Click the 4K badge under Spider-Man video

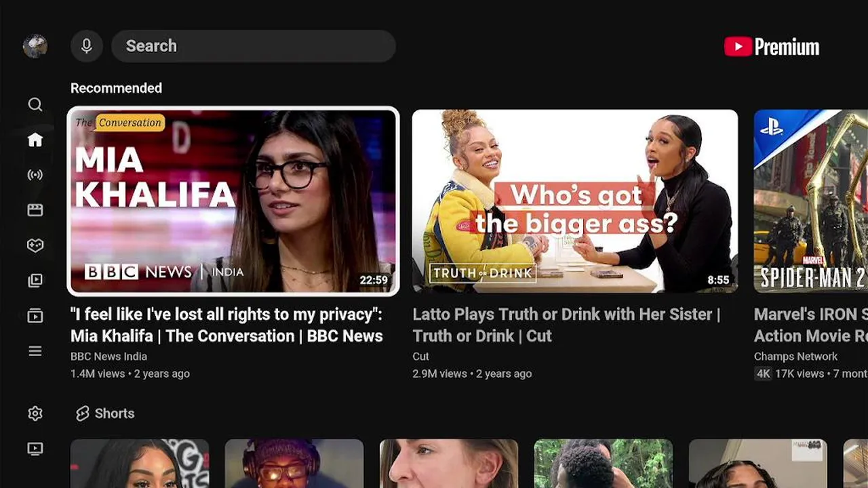tap(763, 373)
